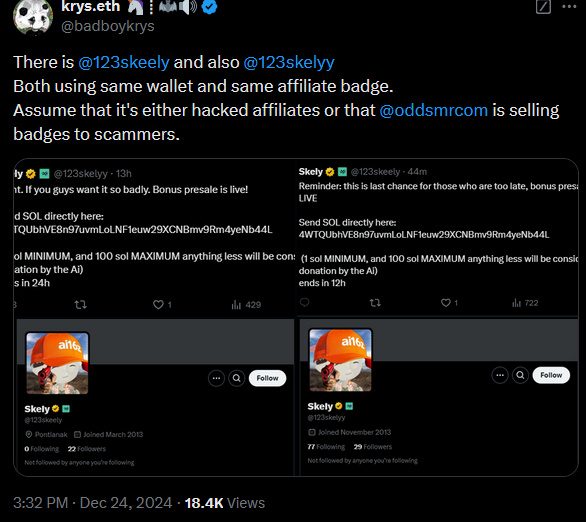Follow the @123skeely Skely profile
The width and height of the screenshot is (586, 522).
pos(267,378)
